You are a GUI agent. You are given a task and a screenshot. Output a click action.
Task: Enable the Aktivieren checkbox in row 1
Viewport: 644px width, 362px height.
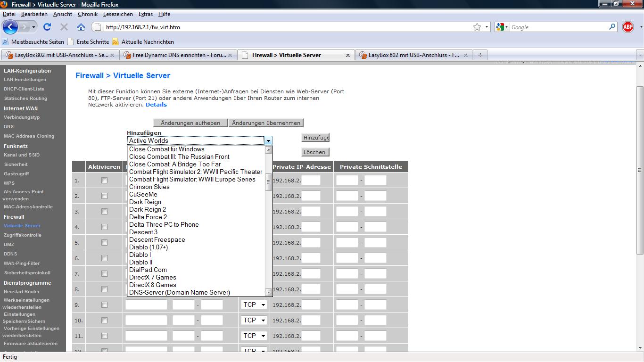point(104,181)
